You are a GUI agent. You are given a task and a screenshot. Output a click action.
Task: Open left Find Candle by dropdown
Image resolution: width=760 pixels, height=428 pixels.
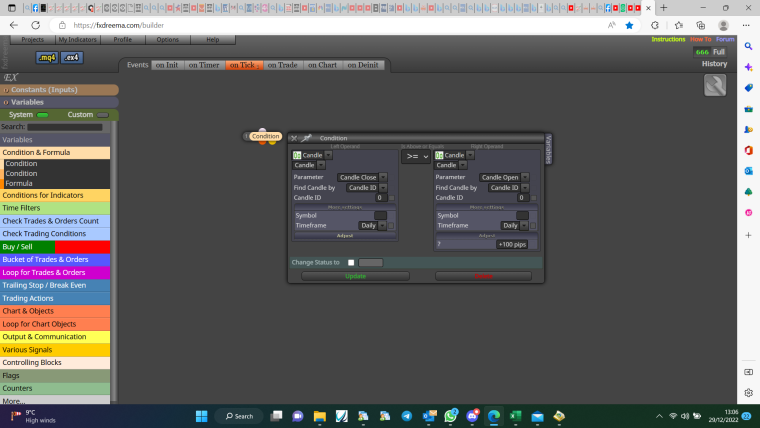(x=366, y=188)
